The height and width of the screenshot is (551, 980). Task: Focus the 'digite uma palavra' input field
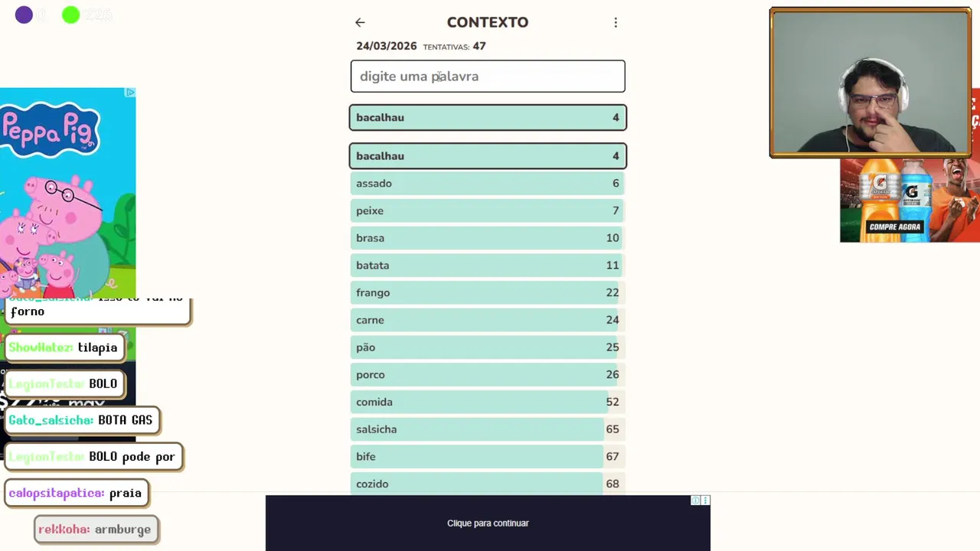(x=488, y=77)
